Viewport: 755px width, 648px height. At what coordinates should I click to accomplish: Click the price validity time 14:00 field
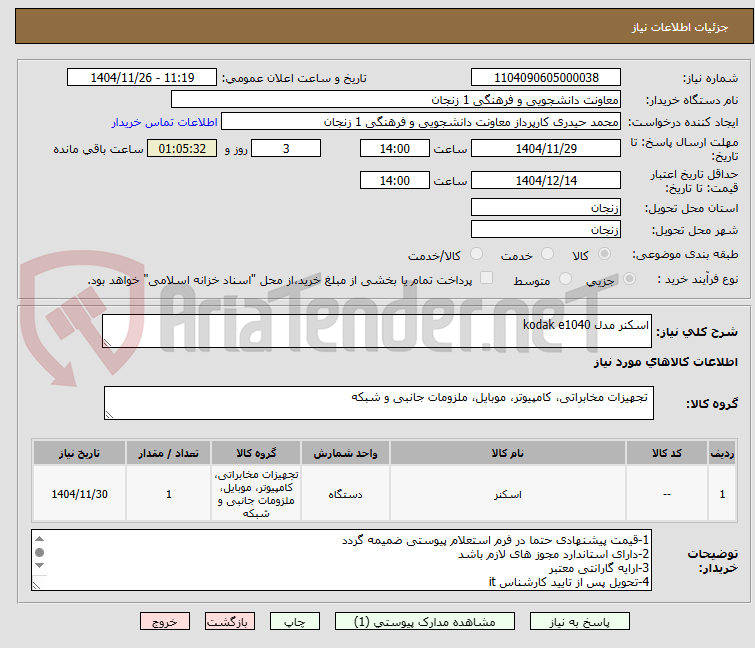click(394, 181)
